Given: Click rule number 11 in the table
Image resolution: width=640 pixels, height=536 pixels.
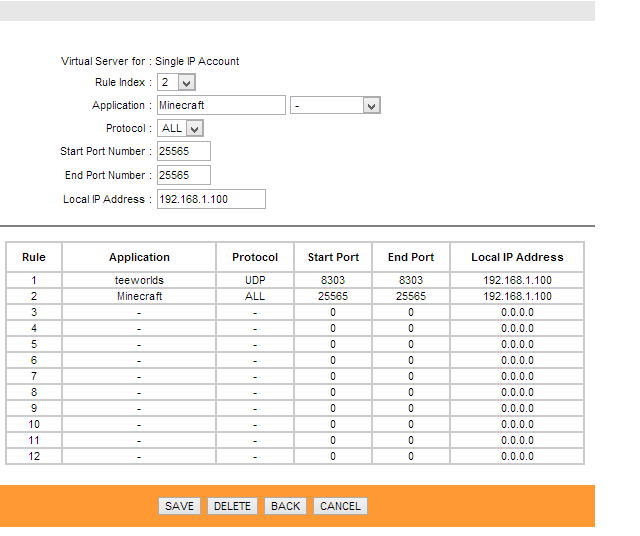Looking at the screenshot, I should [34, 440].
